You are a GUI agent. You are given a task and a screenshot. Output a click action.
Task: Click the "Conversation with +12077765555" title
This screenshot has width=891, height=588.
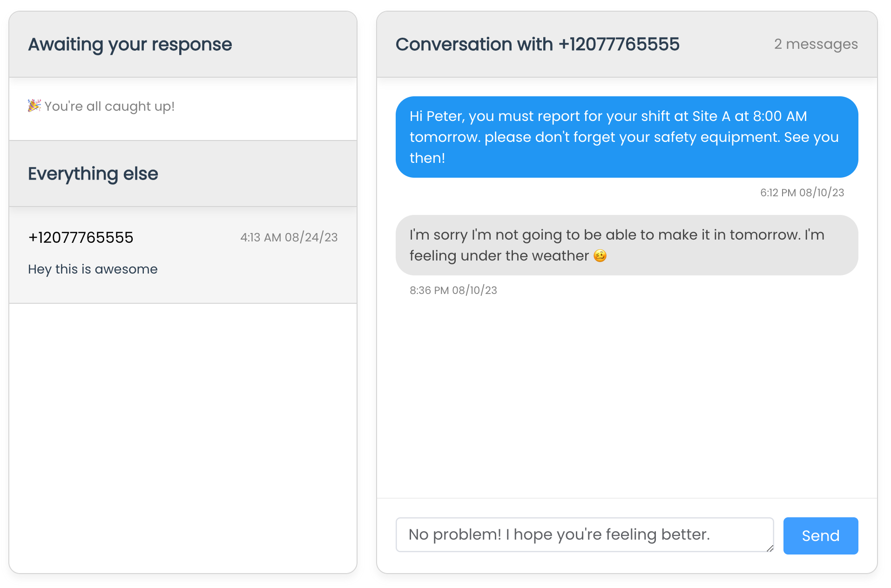click(x=537, y=44)
